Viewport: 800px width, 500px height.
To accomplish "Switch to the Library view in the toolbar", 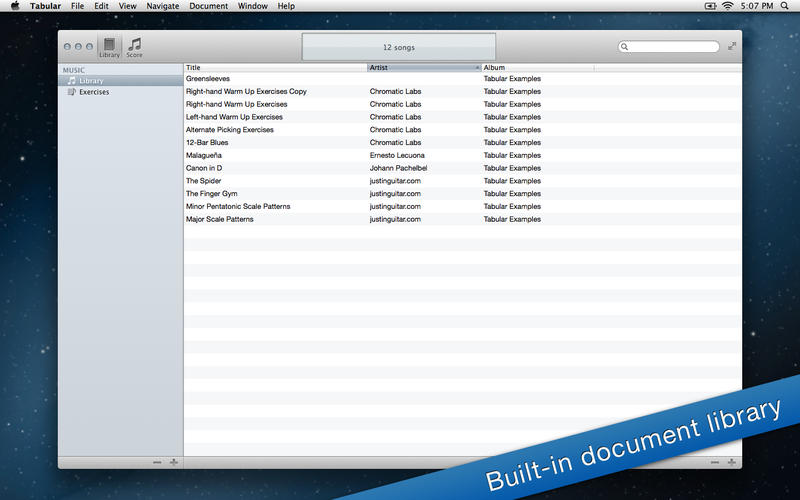I will click(109, 46).
